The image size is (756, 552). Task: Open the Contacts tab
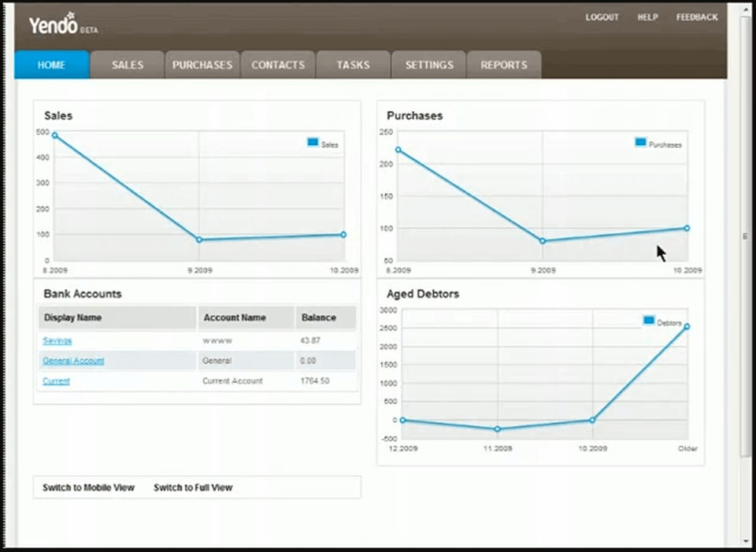click(278, 65)
